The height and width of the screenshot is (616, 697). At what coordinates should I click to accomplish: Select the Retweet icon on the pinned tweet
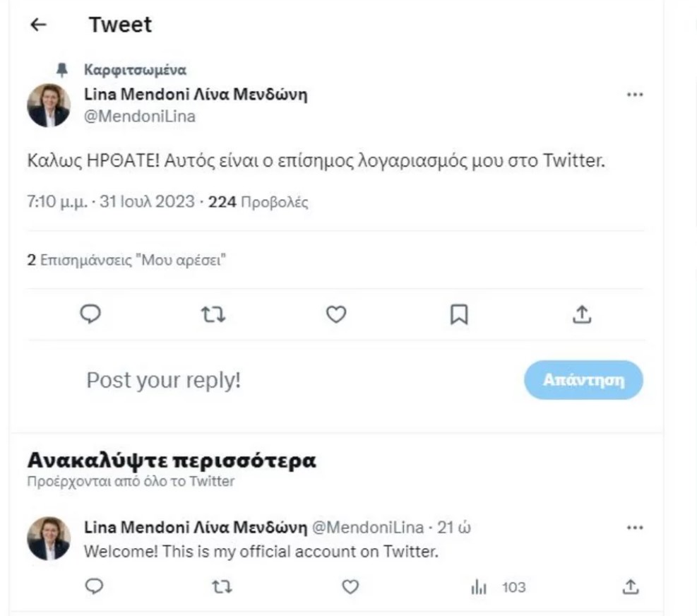click(x=213, y=314)
